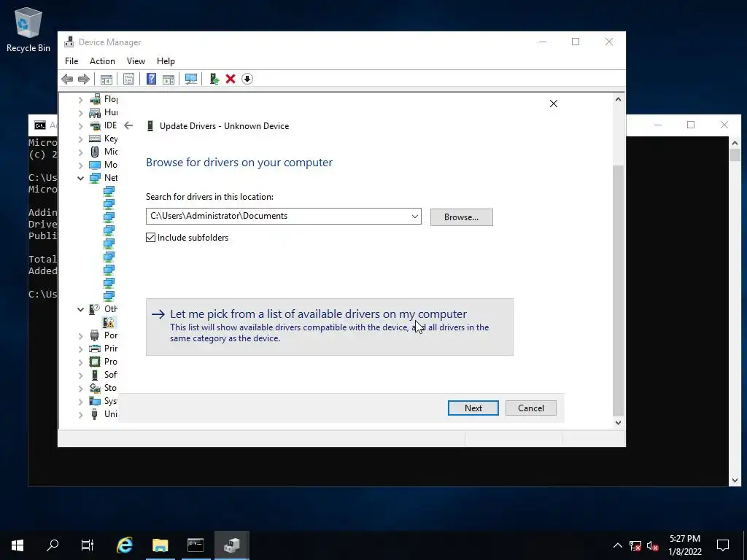This screenshot has height=560, width=747.
Task: Choose Let me pick from available drivers
Action: tap(329, 327)
